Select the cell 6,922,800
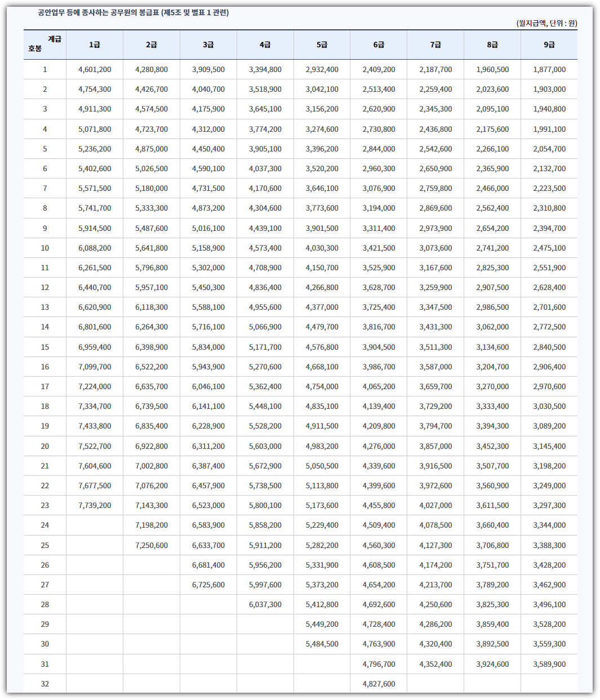 (x=152, y=447)
